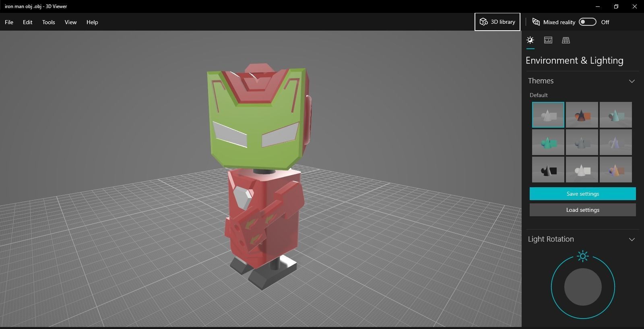Collapse the Themes section chevron
The width and height of the screenshot is (644, 329).
[632, 81]
